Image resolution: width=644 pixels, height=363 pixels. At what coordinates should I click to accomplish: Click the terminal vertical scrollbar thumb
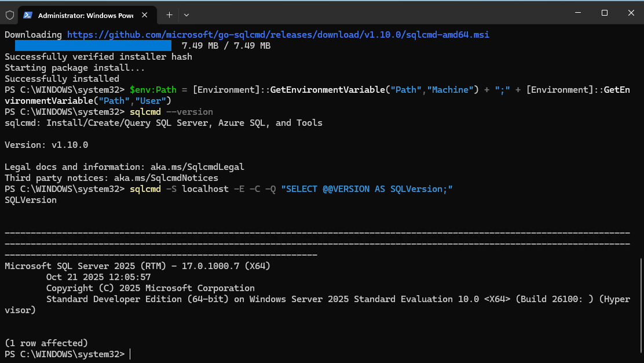coord(641,307)
